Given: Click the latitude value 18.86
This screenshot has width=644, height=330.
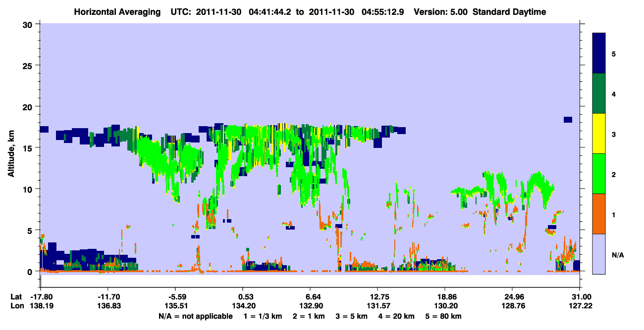Looking at the screenshot, I should (x=445, y=297).
